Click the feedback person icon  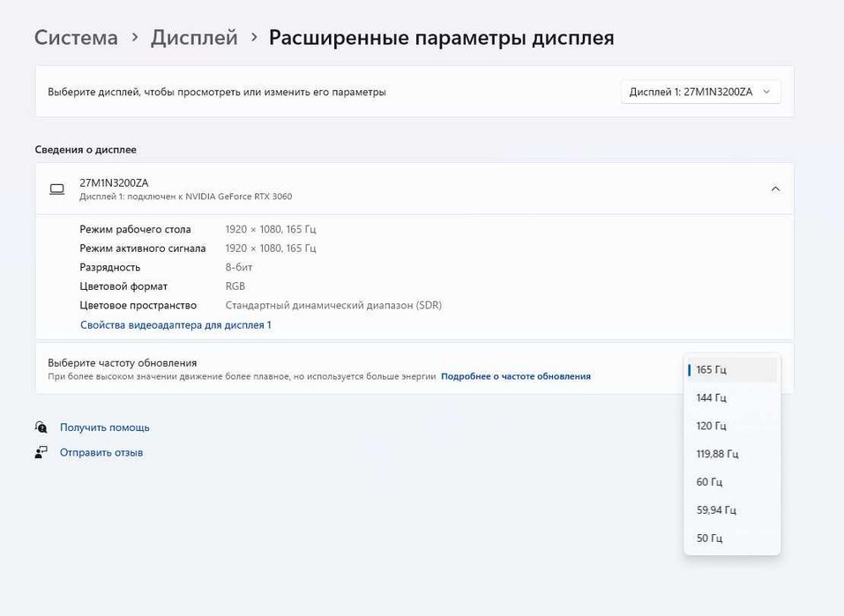coord(41,452)
